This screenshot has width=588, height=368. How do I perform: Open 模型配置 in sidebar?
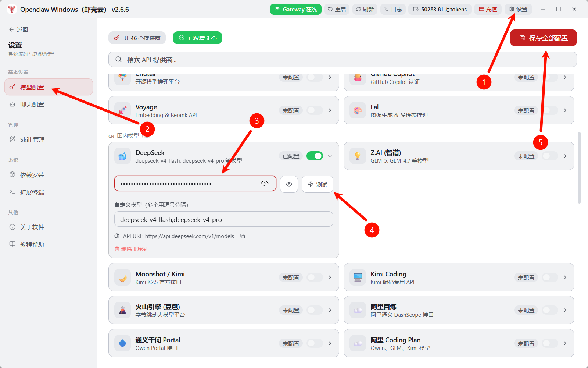click(x=49, y=87)
